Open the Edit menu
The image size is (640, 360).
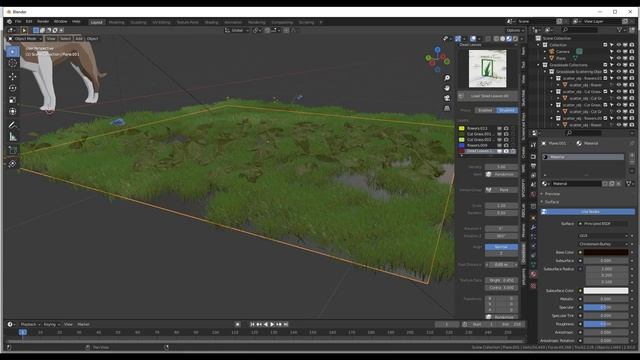29,22
